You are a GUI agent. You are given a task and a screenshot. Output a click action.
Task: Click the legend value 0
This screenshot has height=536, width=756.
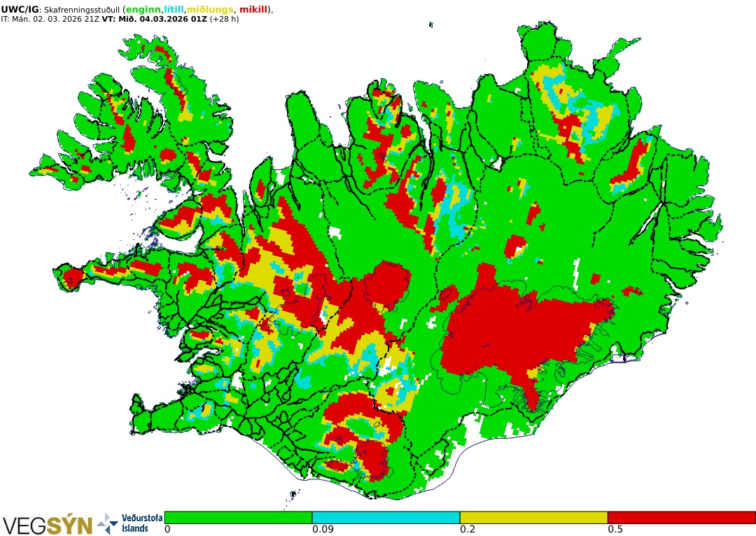167,529
